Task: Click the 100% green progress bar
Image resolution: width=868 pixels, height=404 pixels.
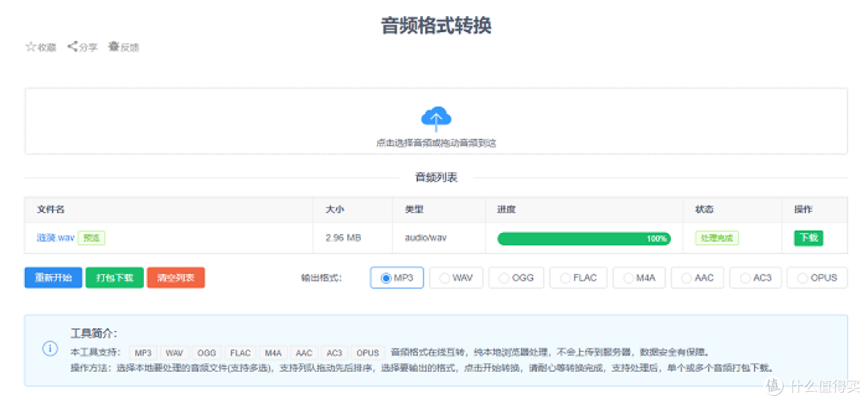Action: [x=584, y=239]
